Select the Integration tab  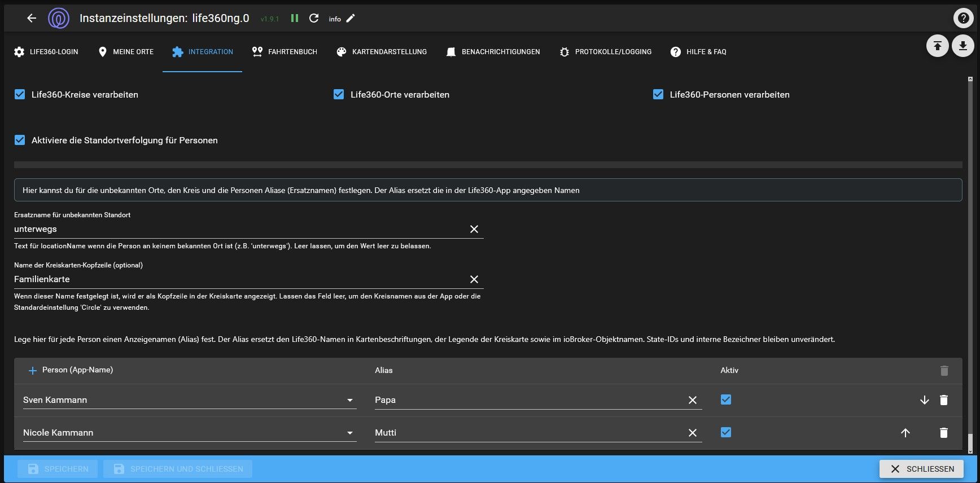202,52
